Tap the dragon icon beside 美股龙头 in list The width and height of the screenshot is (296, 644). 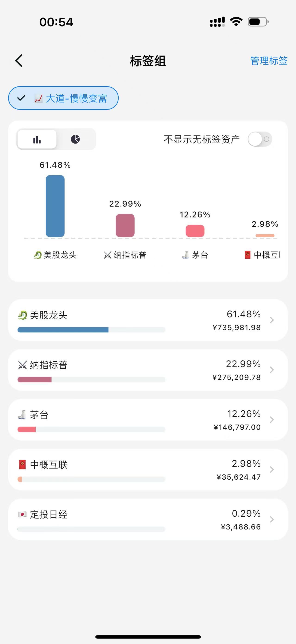point(22,315)
